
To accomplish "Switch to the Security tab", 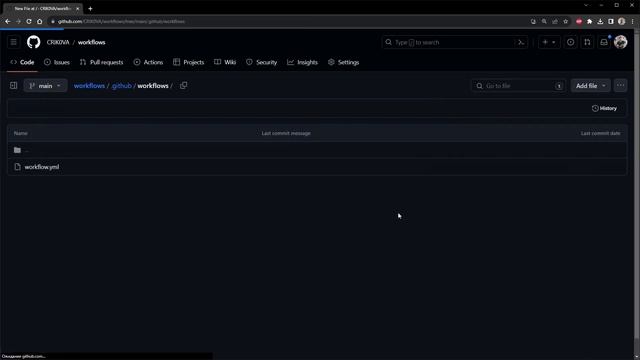I will point(262,62).
